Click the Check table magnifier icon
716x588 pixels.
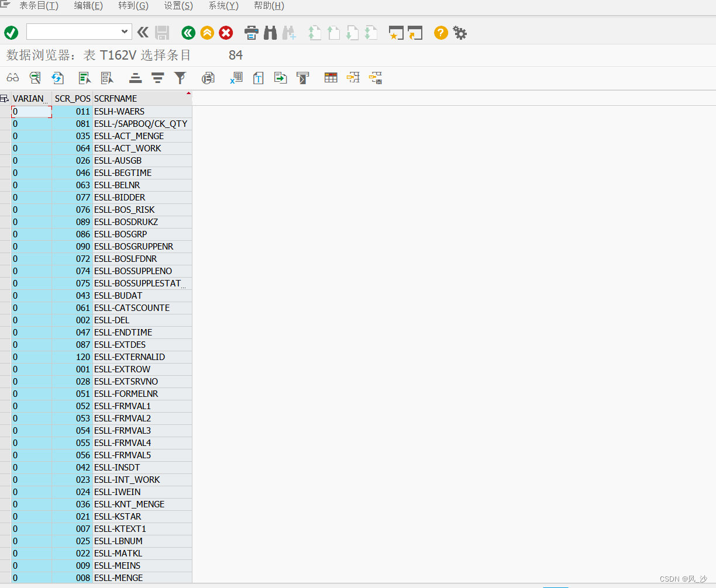pyautogui.click(x=35, y=78)
